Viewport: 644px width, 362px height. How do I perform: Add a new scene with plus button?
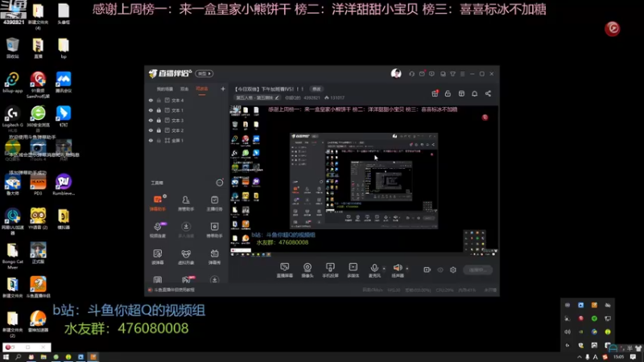[x=223, y=88]
